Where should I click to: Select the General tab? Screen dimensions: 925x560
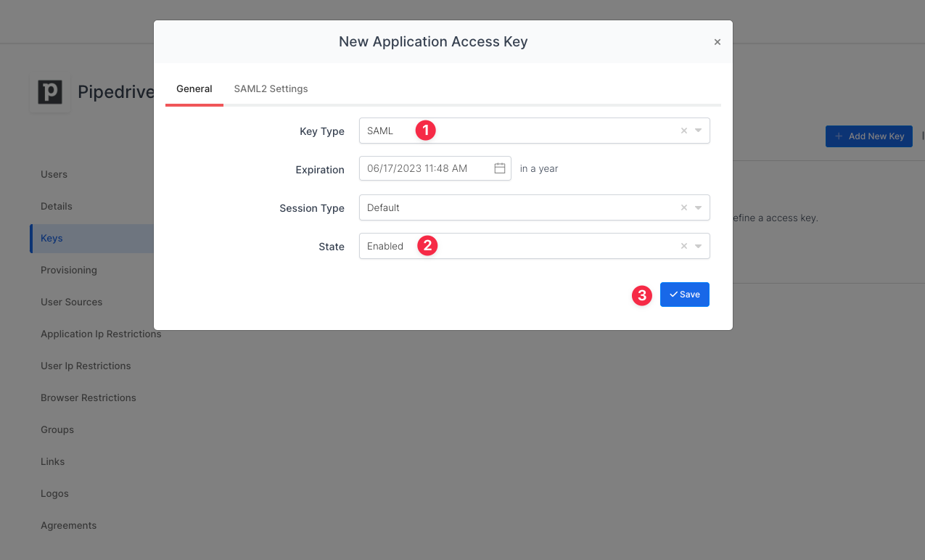[x=194, y=89]
